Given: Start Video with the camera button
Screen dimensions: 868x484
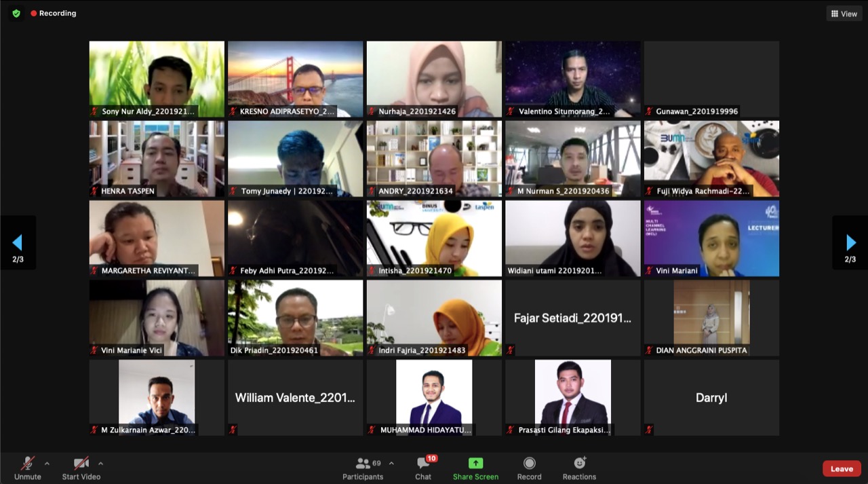Looking at the screenshot, I should click(81, 464).
